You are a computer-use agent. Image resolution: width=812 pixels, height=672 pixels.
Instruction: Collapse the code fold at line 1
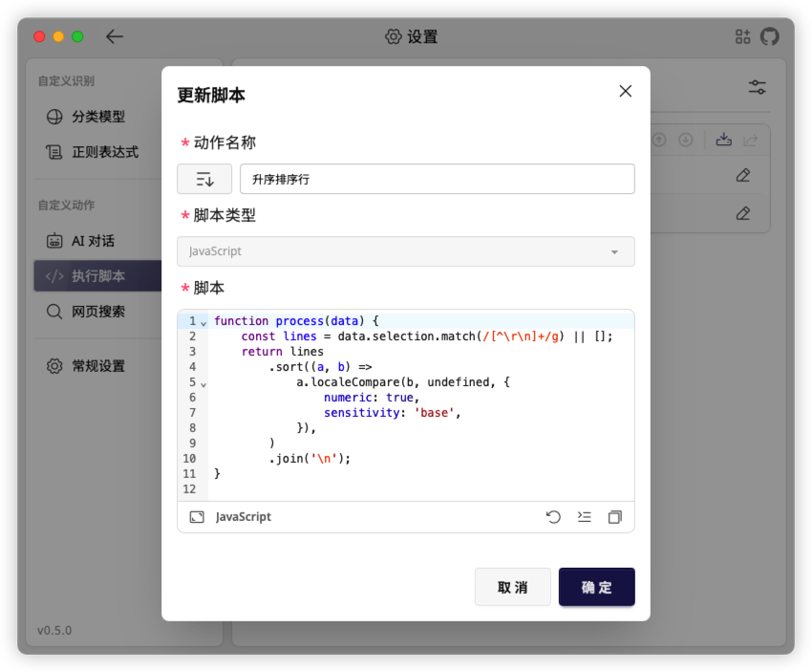tap(203, 323)
